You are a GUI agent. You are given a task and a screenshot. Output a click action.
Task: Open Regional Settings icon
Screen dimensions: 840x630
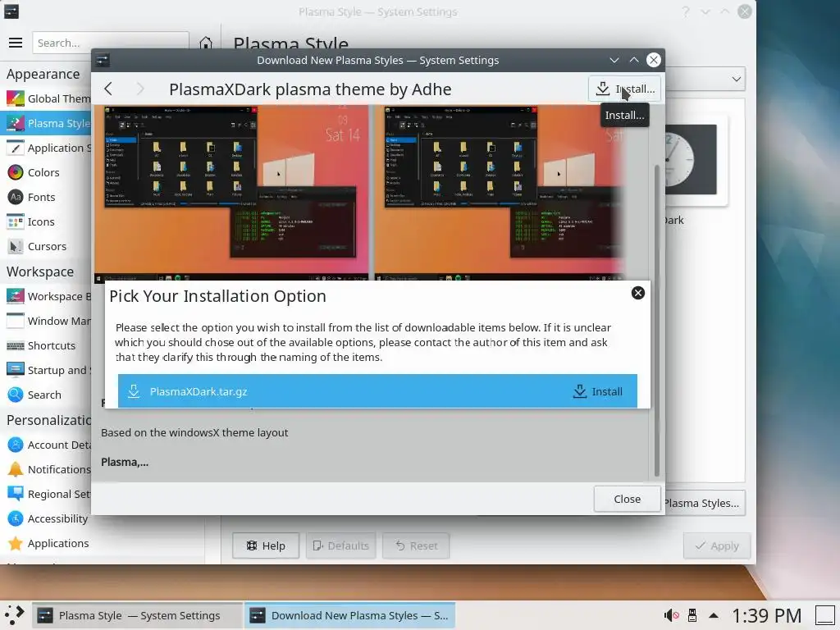pos(15,494)
